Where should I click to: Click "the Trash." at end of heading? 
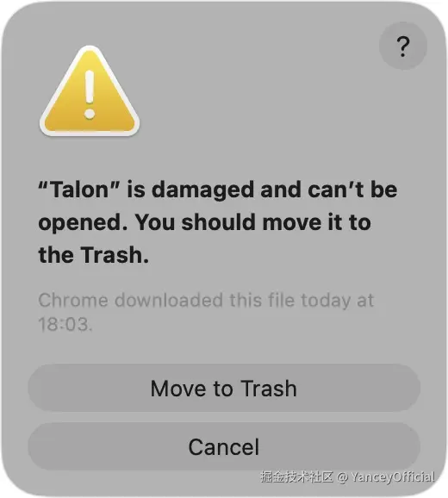(94, 255)
